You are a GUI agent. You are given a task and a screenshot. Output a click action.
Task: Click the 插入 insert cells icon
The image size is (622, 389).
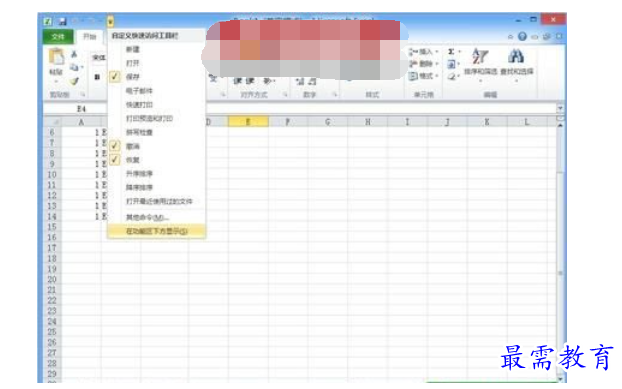[413, 52]
